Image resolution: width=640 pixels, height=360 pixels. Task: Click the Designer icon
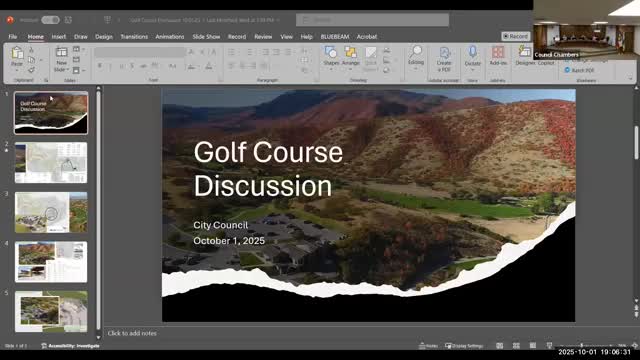tap(524, 56)
